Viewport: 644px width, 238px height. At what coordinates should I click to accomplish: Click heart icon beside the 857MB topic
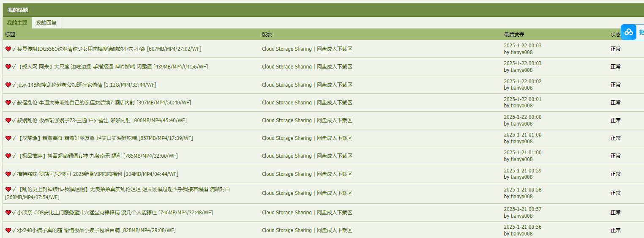tap(8, 138)
